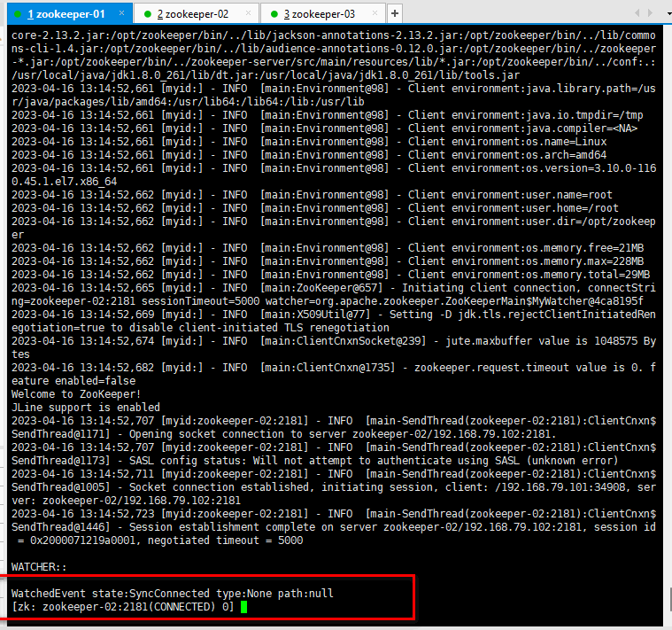The height and width of the screenshot is (630, 672).
Task: Click the 'os.name=Linux' environment line
Action: pos(309,142)
